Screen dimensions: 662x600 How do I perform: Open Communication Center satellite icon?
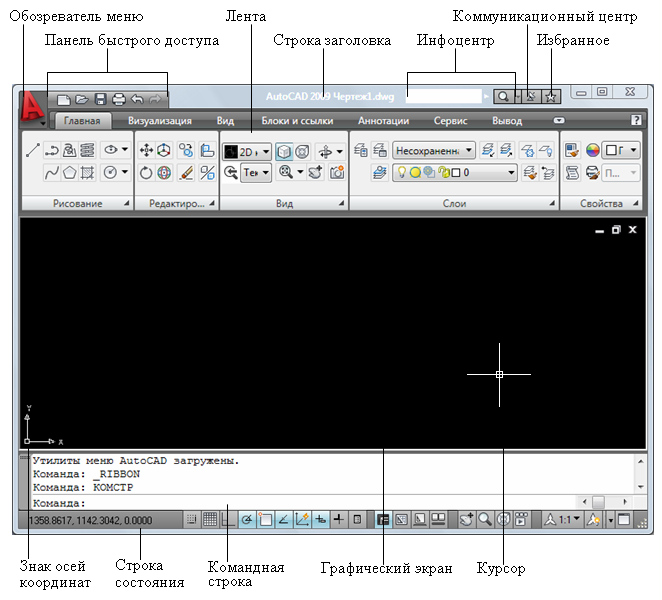click(x=531, y=97)
